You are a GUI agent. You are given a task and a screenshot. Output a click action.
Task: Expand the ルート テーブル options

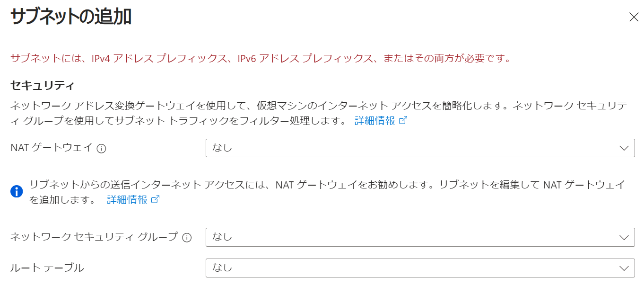click(420, 268)
